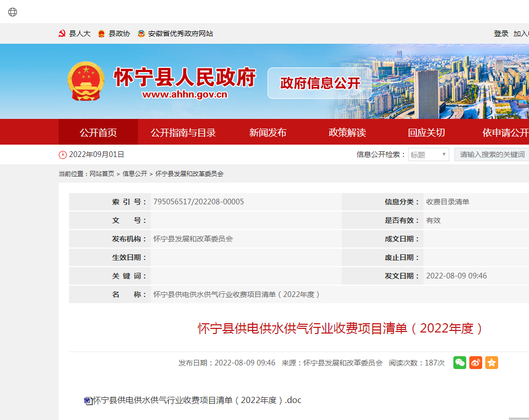529x420 pixels.
Task: Click the .doc file attachment icon
Action: point(88,400)
